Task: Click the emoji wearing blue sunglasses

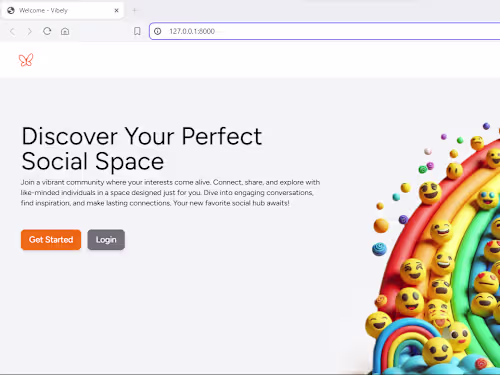Action: point(487,199)
